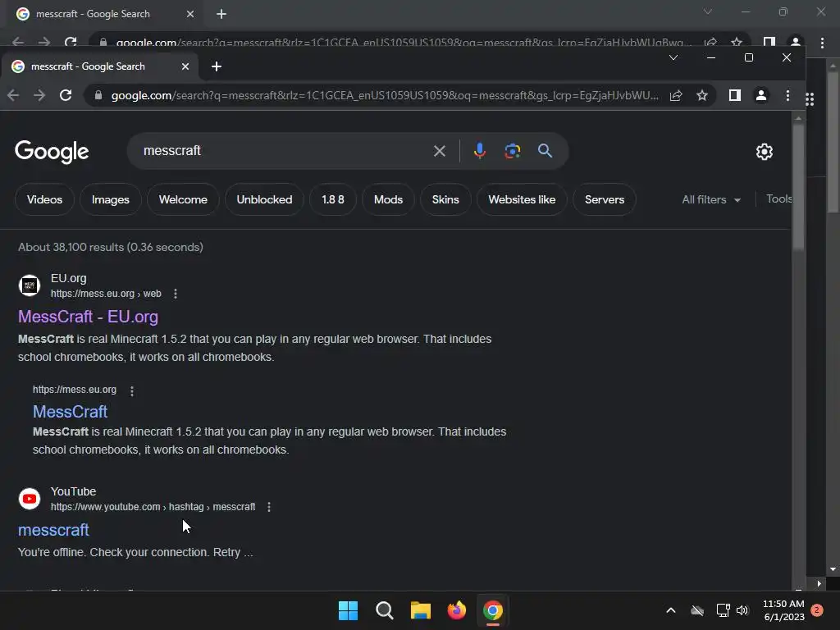Reload the page in front Chrome window
Viewport: 840px width, 630px height.
tap(66, 95)
